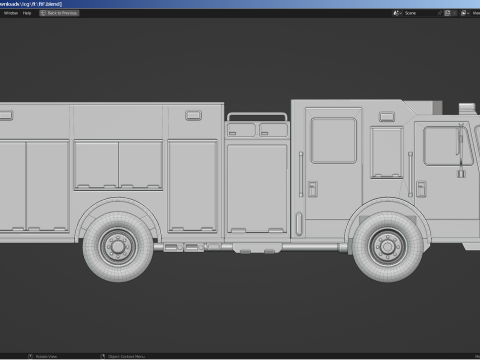This screenshot has width=480, height=360.
Task: Select the rear wheel of the fire truck
Action: [118, 247]
